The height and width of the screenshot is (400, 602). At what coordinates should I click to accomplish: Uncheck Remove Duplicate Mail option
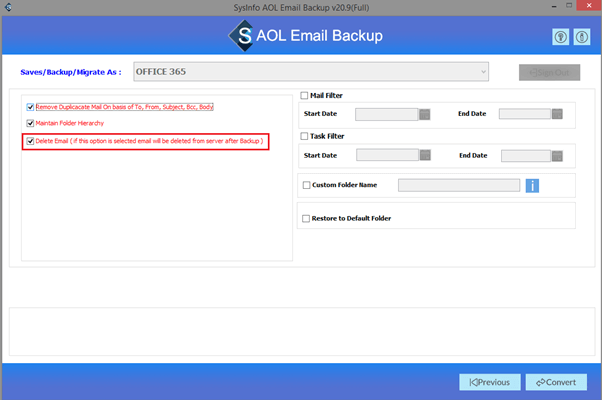[31, 106]
